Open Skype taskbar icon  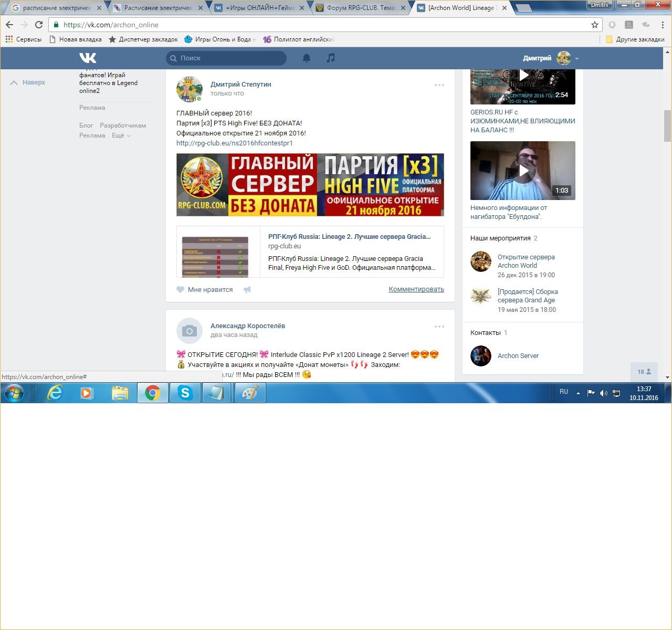pos(185,393)
